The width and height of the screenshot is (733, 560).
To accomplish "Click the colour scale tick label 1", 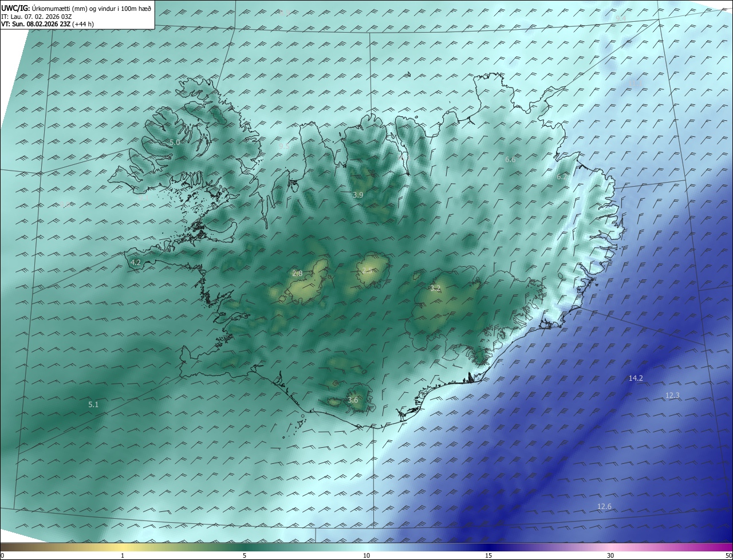I will [x=123, y=555].
